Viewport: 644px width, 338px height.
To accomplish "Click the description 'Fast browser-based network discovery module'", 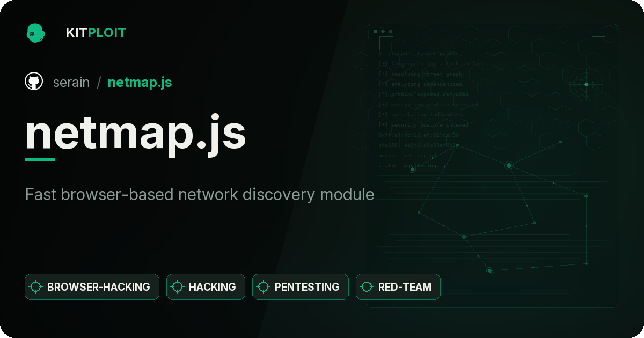I will coord(200,194).
